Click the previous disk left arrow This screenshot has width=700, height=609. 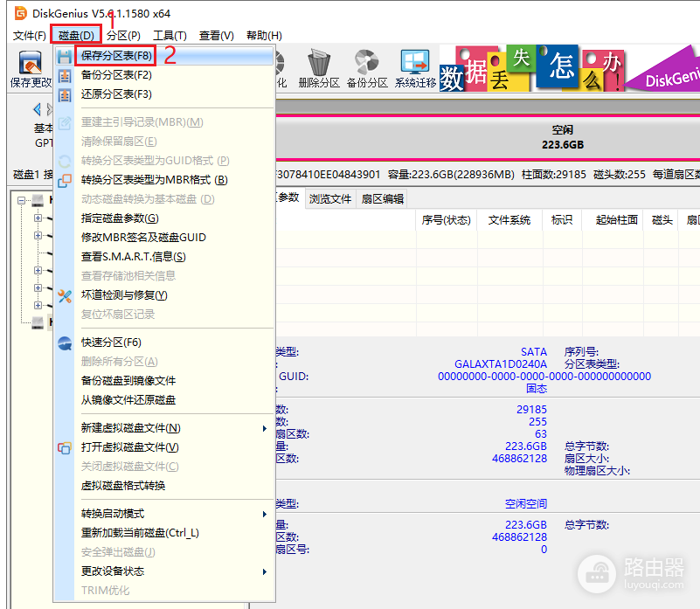point(37,109)
